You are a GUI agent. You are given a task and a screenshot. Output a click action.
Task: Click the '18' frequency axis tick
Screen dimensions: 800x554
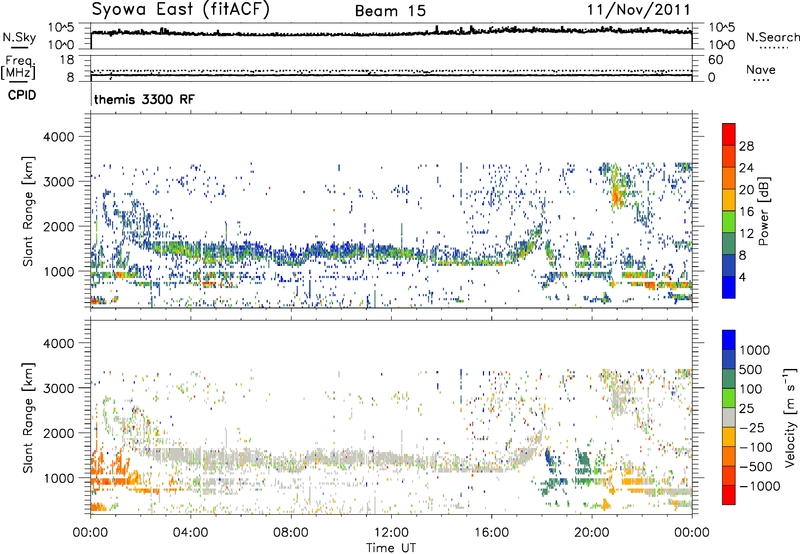coord(67,60)
